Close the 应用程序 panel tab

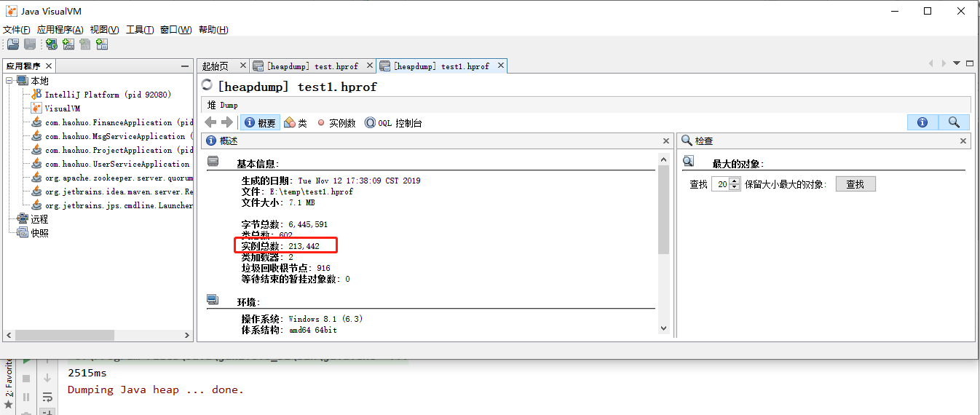[48, 66]
